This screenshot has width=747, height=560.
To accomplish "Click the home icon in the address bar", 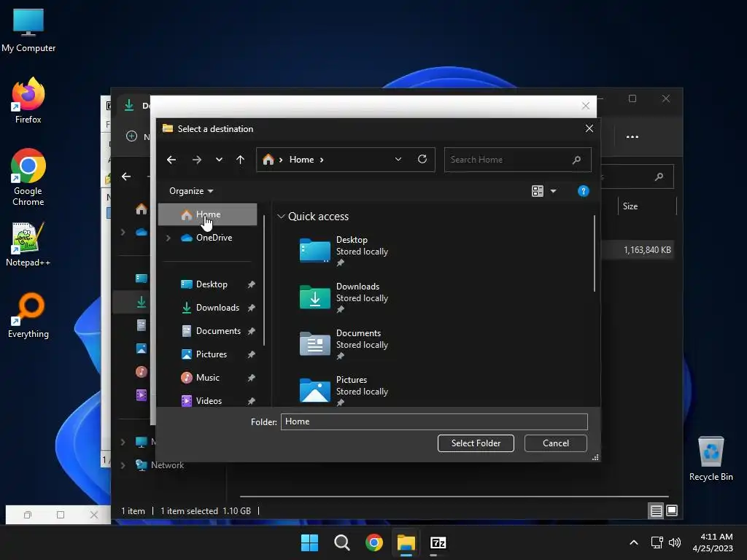I will click(x=268, y=160).
